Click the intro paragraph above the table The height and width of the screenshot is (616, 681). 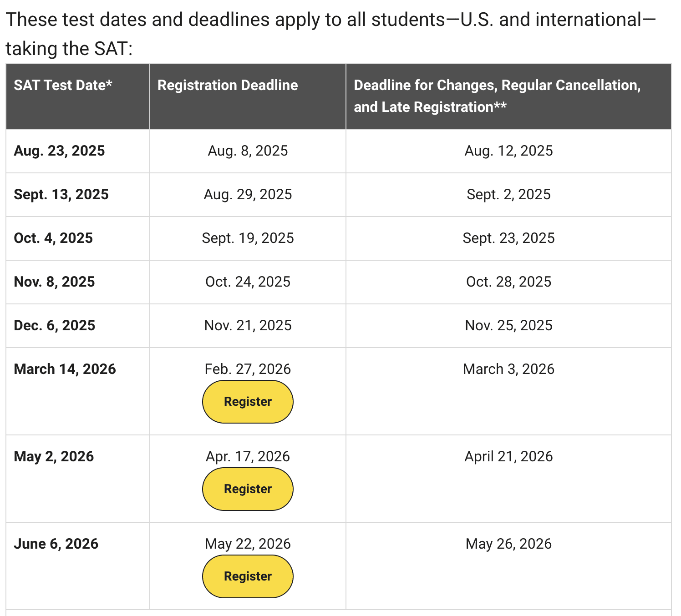(330, 34)
